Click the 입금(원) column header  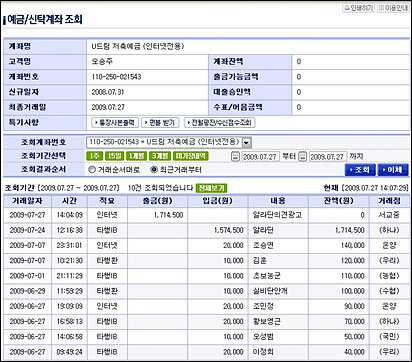[x=218, y=201]
